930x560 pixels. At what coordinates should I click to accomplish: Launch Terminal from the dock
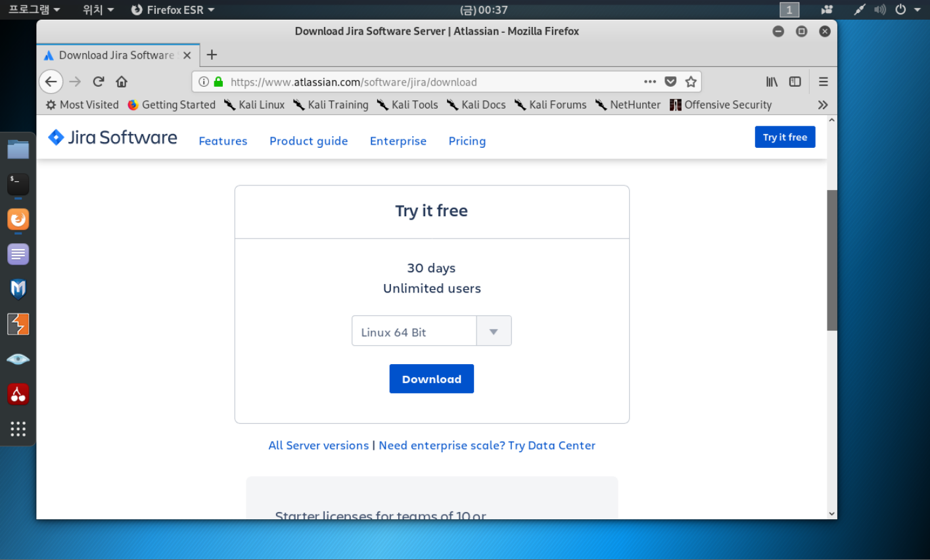click(18, 185)
